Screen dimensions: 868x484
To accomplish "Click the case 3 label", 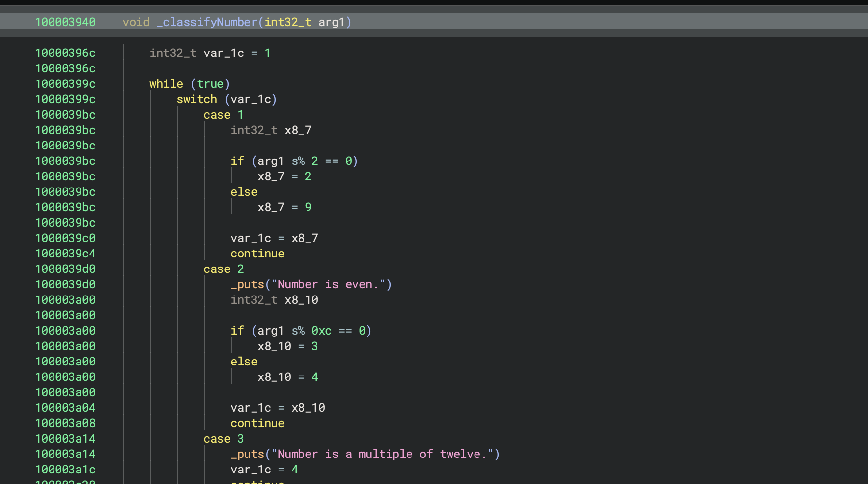I will (x=223, y=439).
